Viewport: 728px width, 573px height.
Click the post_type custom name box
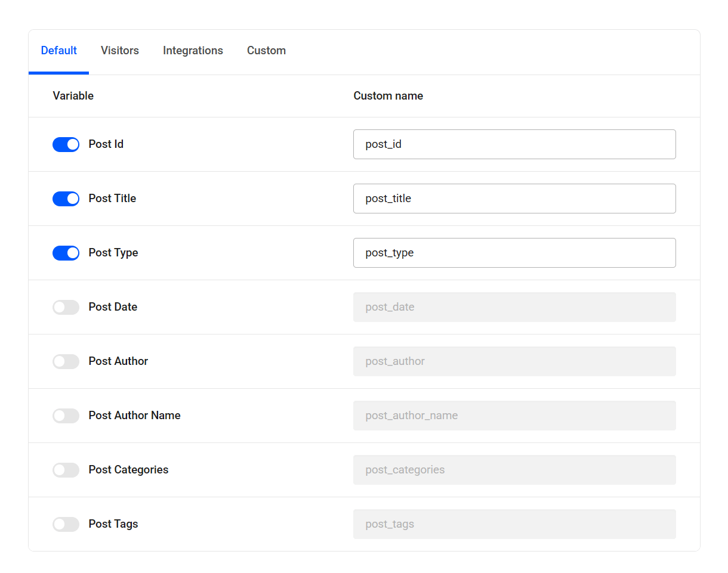(514, 253)
